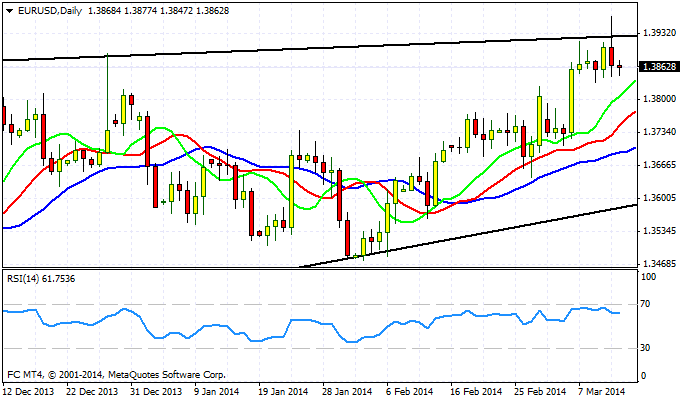Click the 16 Feb 2014 date label
Screen dimensions: 680x400
tap(476, 392)
